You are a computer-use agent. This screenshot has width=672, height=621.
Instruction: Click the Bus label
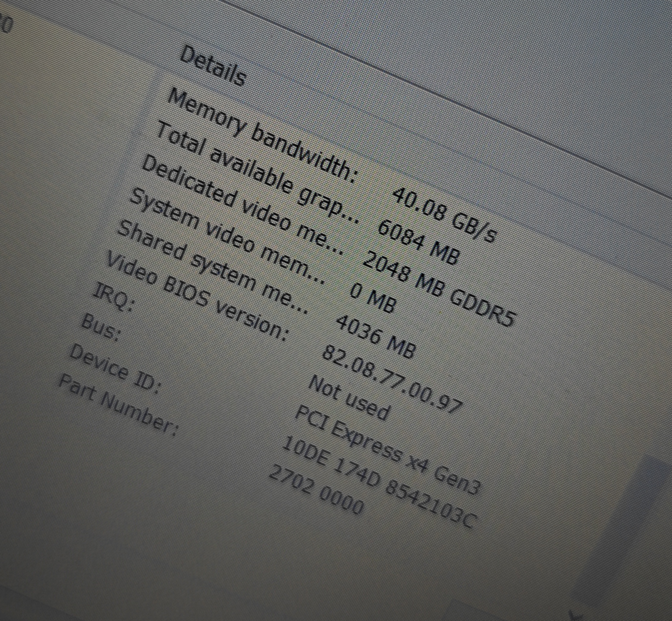coord(101,327)
